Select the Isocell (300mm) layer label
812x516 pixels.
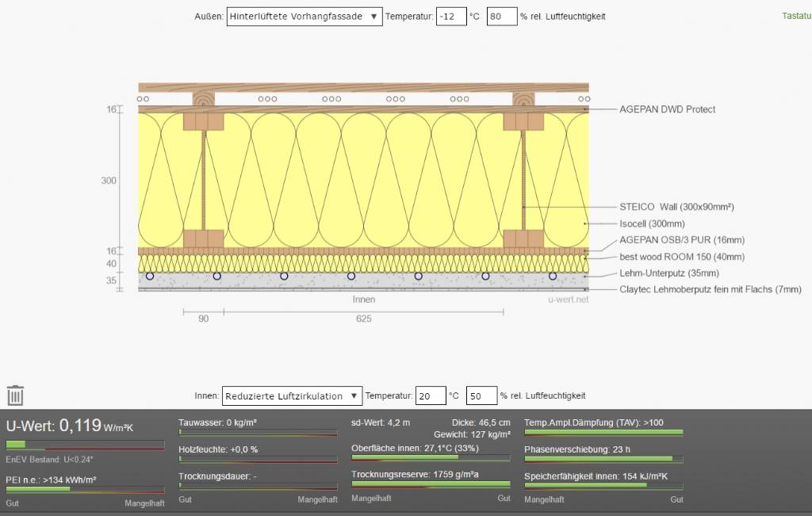click(x=652, y=224)
